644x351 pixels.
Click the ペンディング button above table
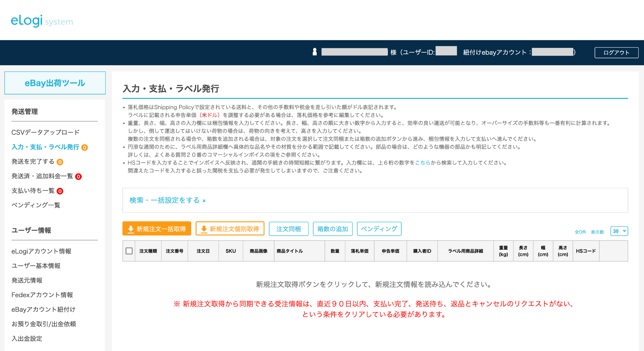pos(379,229)
